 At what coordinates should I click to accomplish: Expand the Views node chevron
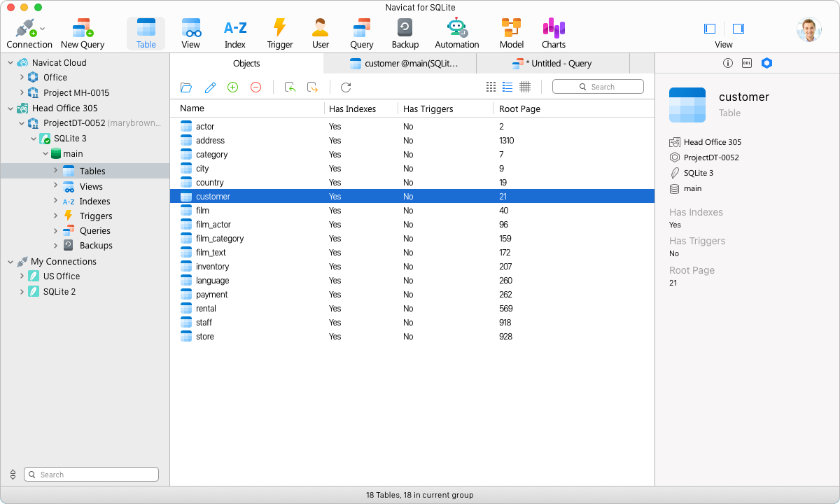pyautogui.click(x=55, y=185)
